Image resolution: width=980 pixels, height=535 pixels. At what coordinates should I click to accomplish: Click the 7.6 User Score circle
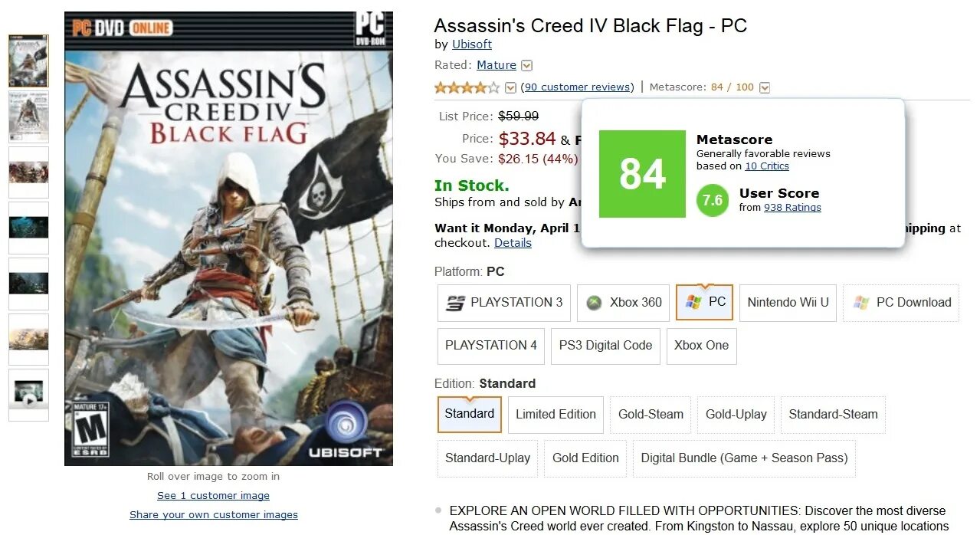tap(713, 201)
